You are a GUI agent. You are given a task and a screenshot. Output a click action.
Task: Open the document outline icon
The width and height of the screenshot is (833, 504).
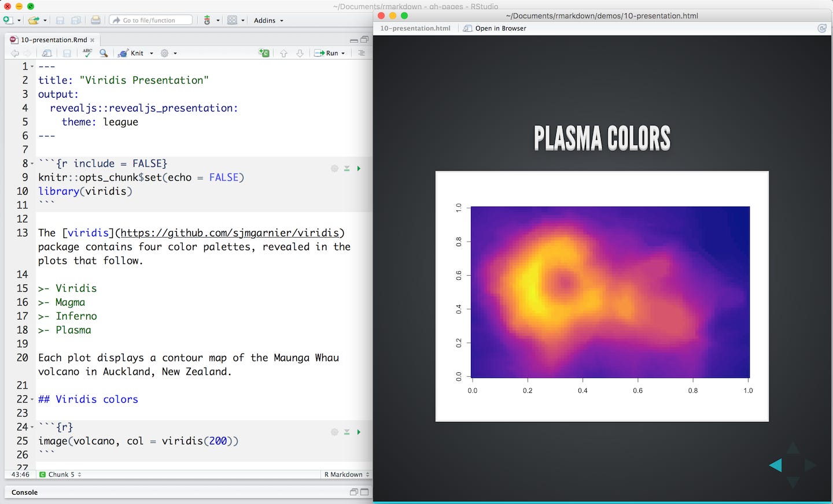coord(360,53)
